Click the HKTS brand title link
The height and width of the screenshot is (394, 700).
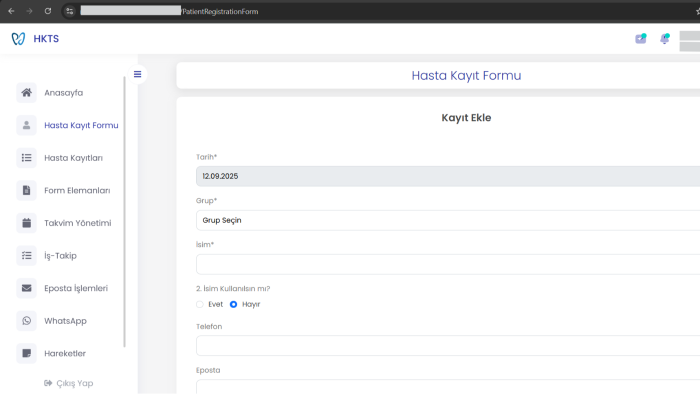click(46, 39)
